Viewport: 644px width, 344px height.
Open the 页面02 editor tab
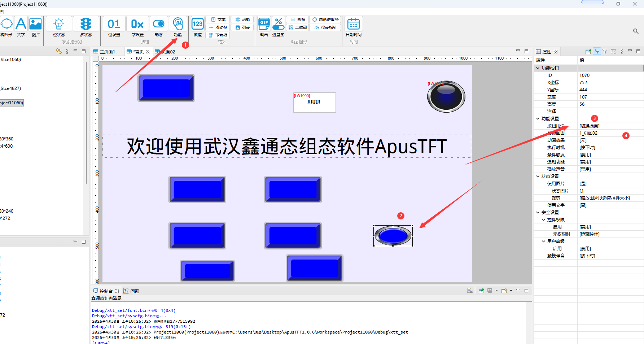(165, 52)
